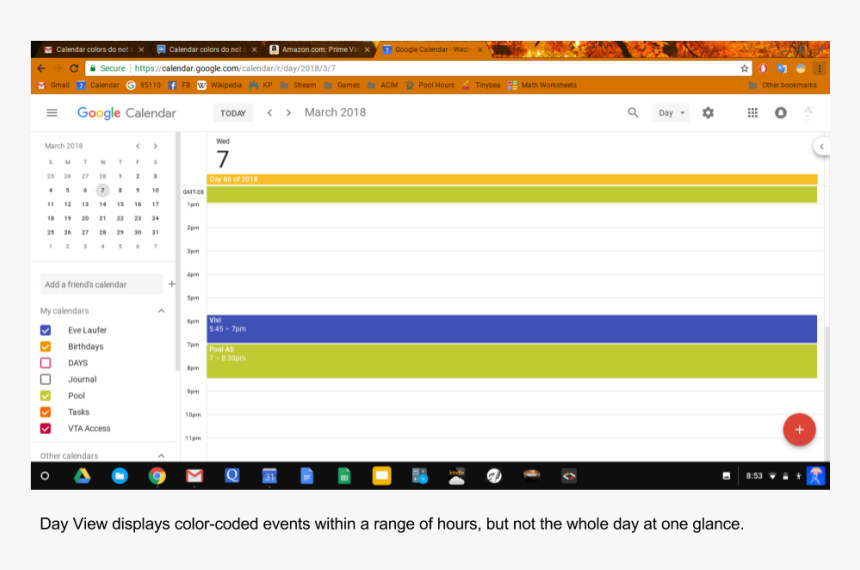860x570 pixels.
Task: Open Gmail from the shelf
Action: click(x=194, y=476)
